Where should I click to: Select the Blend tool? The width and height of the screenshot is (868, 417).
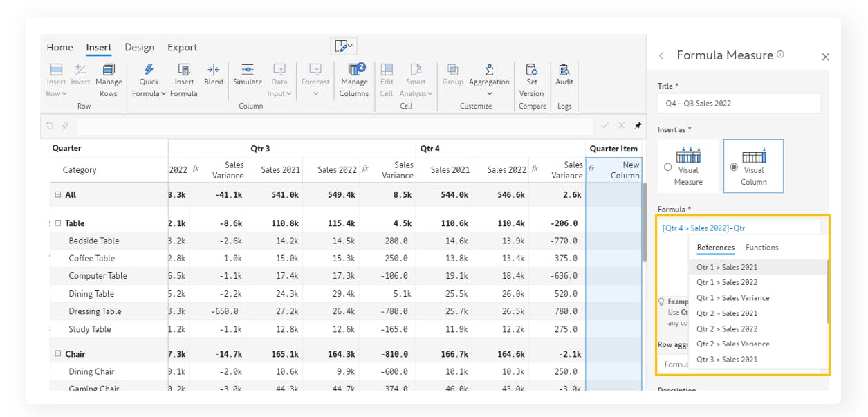pyautogui.click(x=214, y=70)
